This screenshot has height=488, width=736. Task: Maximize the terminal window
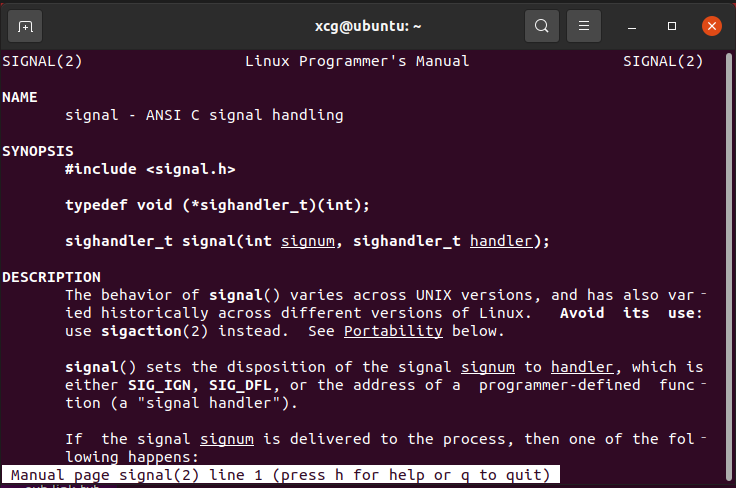[673, 26]
